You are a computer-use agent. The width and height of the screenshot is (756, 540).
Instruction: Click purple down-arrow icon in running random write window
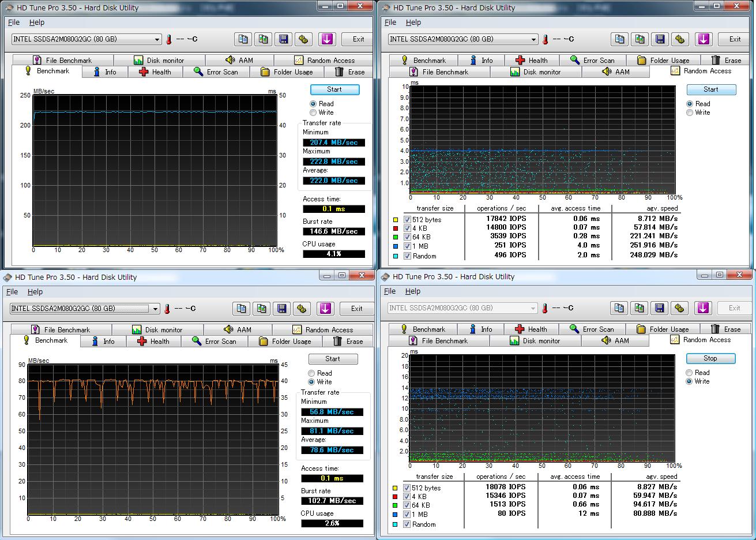tap(702, 308)
